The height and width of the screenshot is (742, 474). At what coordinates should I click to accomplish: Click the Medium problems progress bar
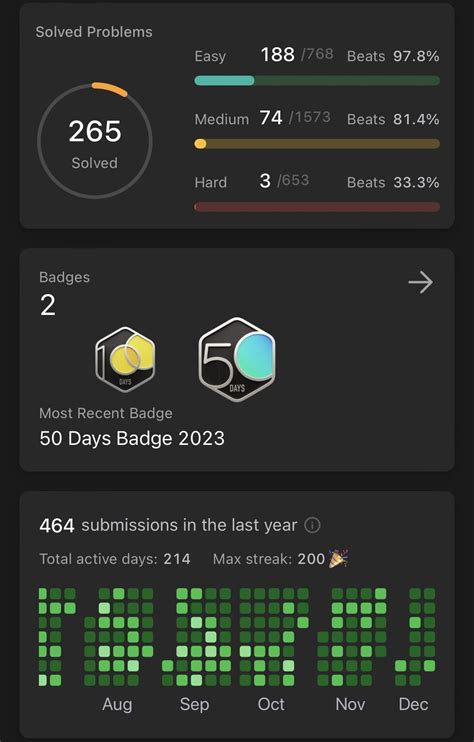pos(317,144)
